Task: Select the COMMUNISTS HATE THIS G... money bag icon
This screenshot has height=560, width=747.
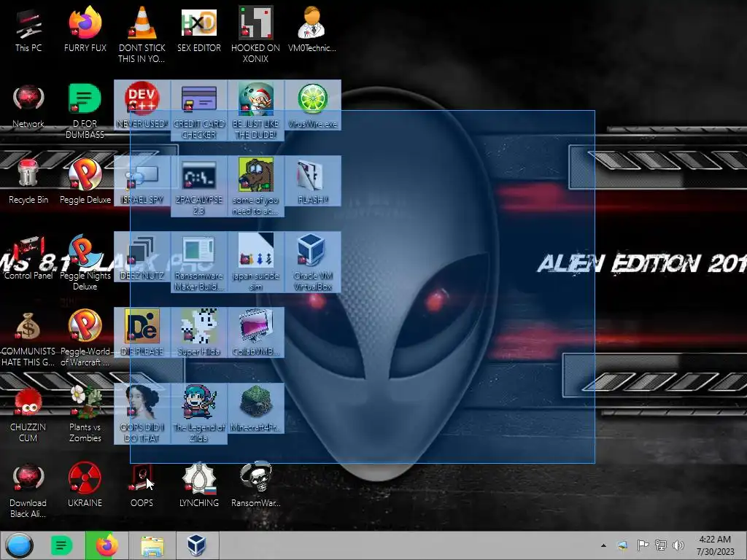Action: click(x=28, y=338)
